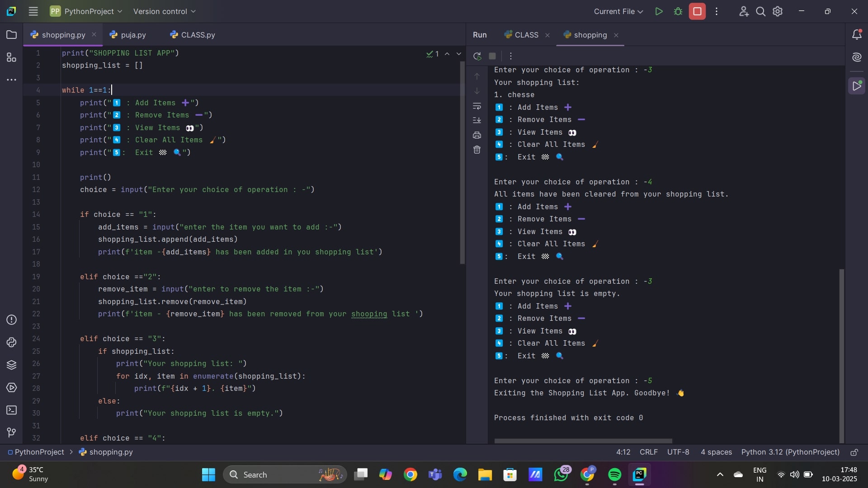
Task: Expand the Version control dropdown
Action: click(x=164, y=11)
